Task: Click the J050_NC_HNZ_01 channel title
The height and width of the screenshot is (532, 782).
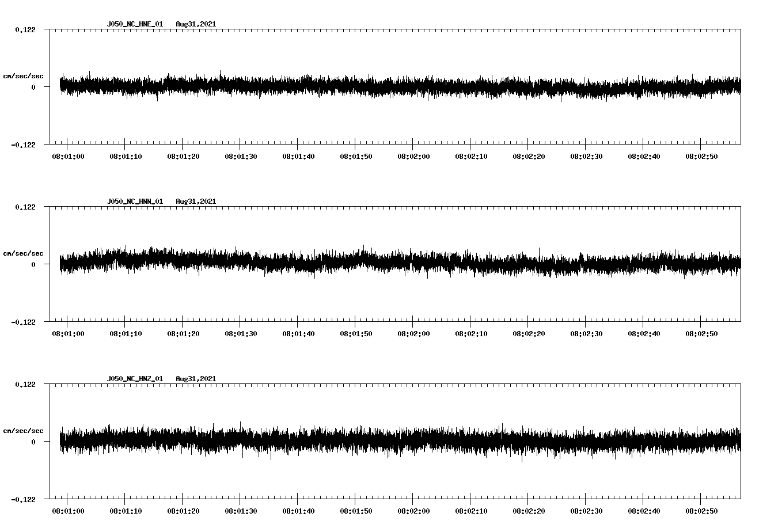Action: coord(135,379)
